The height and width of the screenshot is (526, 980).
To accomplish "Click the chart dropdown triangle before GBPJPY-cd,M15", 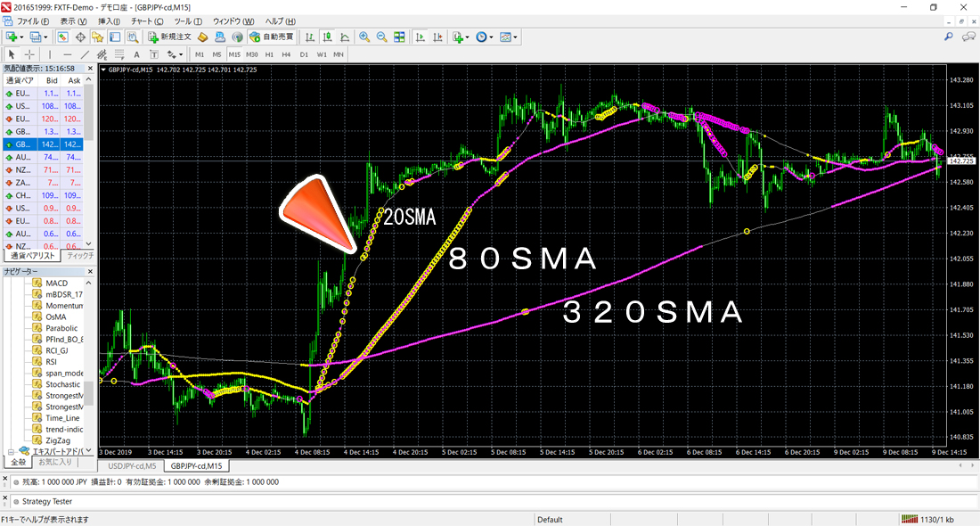I will coord(103,70).
